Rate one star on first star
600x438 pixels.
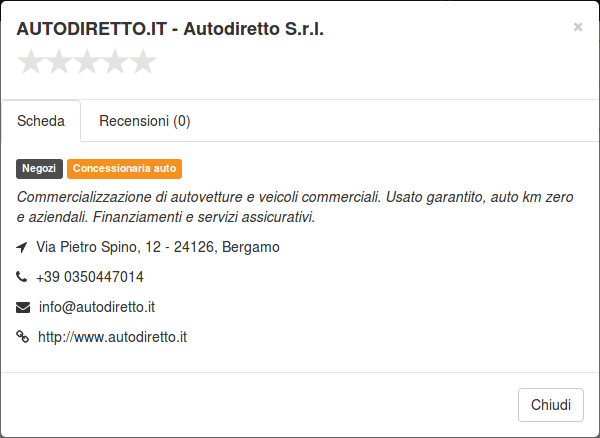click(x=31, y=61)
